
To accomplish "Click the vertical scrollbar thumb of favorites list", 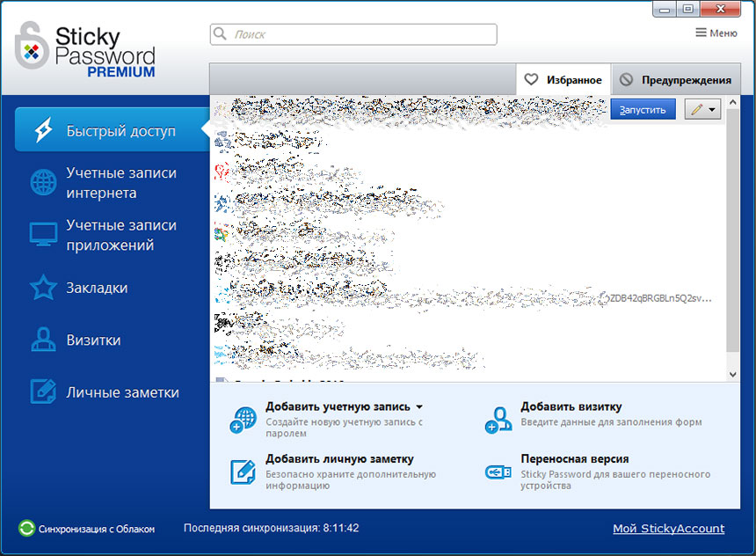I will point(733,230).
